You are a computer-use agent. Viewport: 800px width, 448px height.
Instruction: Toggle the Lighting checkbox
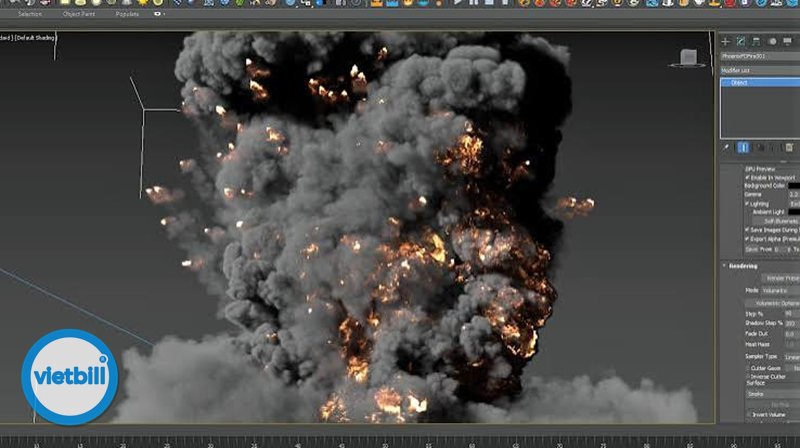tap(747, 204)
